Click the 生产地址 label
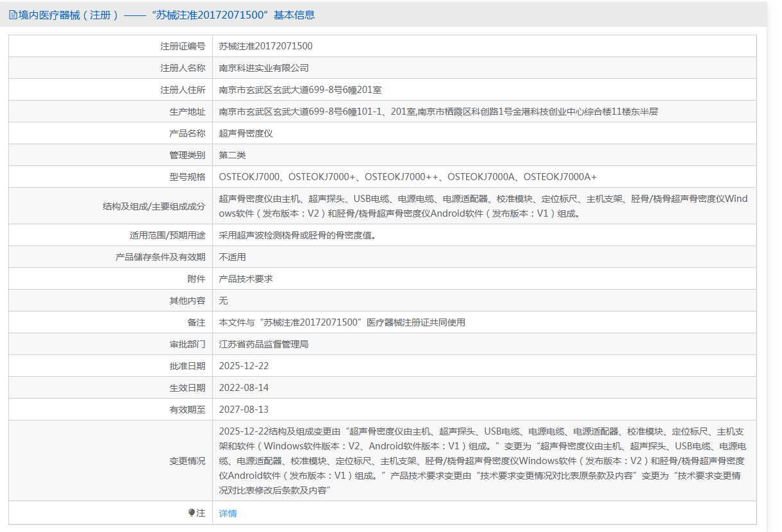This screenshot has height=532, width=782. click(187, 112)
